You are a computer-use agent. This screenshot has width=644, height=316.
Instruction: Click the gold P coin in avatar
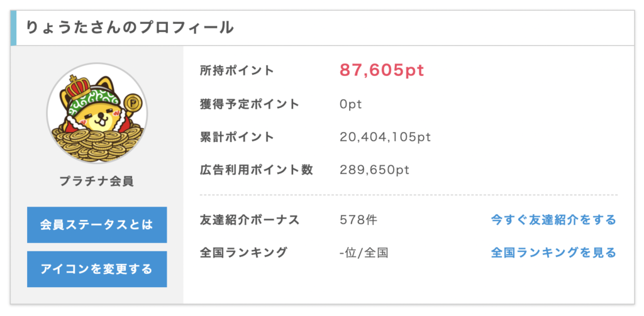coord(132,101)
